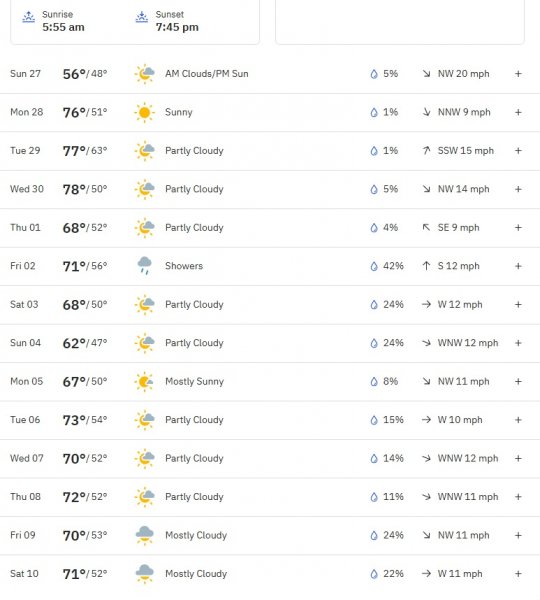Click the wind arrow next to SSW 15 mph
The width and height of the screenshot is (540, 600).
pos(426,150)
